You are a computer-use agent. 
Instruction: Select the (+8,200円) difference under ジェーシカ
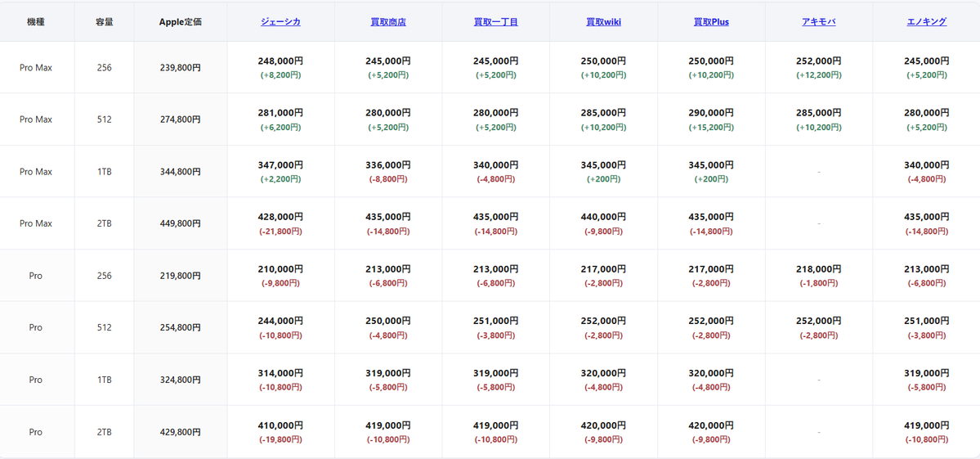pyautogui.click(x=280, y=75)
